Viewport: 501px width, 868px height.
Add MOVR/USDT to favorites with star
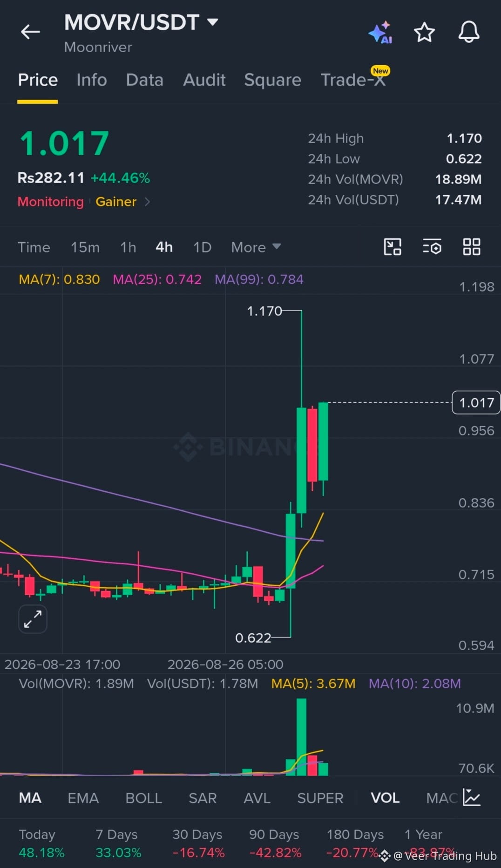pos(424,32)
